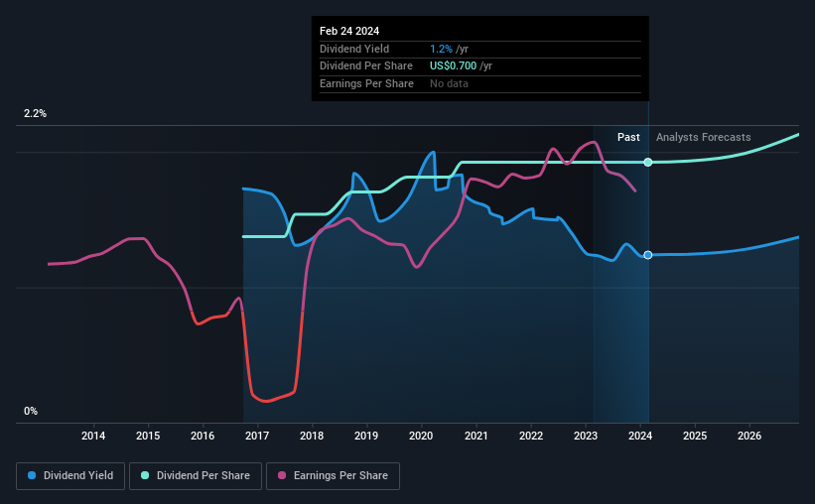Toggle the Dividend Per Share legend button

196,476
